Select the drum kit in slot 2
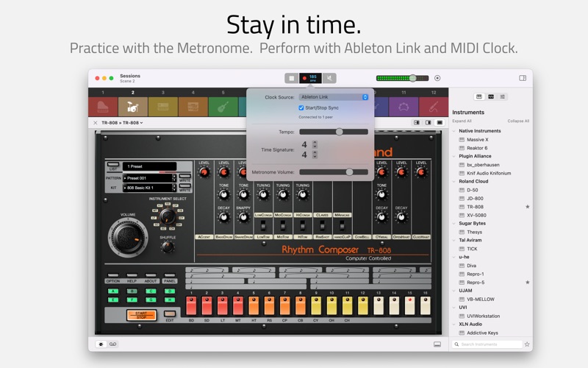This screenshot has width=588, height=368. coord(133,107)
